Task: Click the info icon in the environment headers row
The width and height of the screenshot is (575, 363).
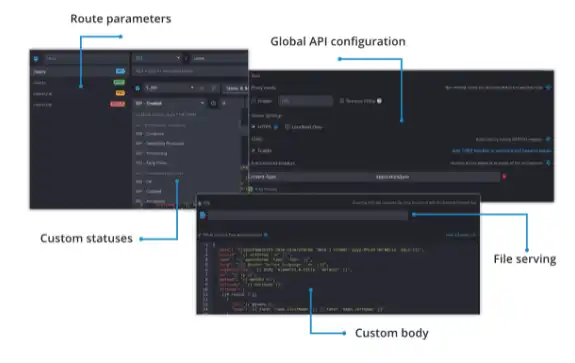Action: click(x=548, y=162)
